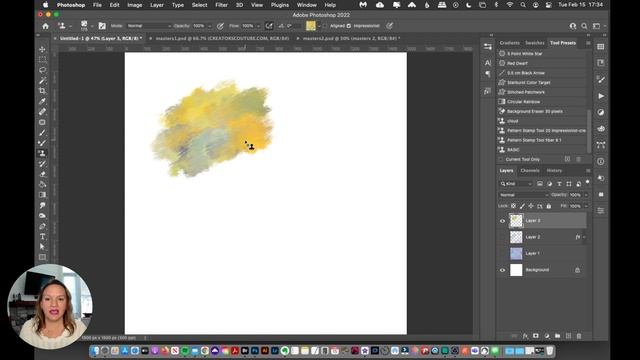640x360 pixels.
Task: Open the layer Opacity dropdown arrow
Action: tap(586, 195)
